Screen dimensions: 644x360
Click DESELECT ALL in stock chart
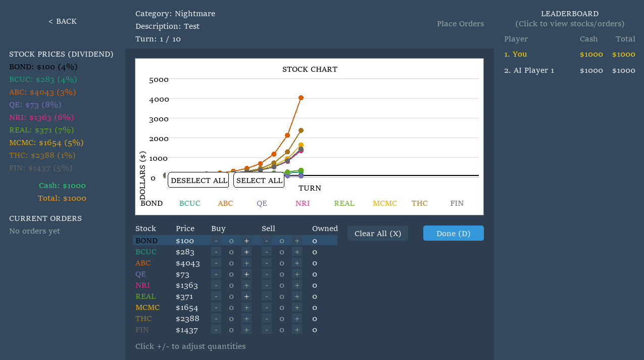click(x=199, y=180)
